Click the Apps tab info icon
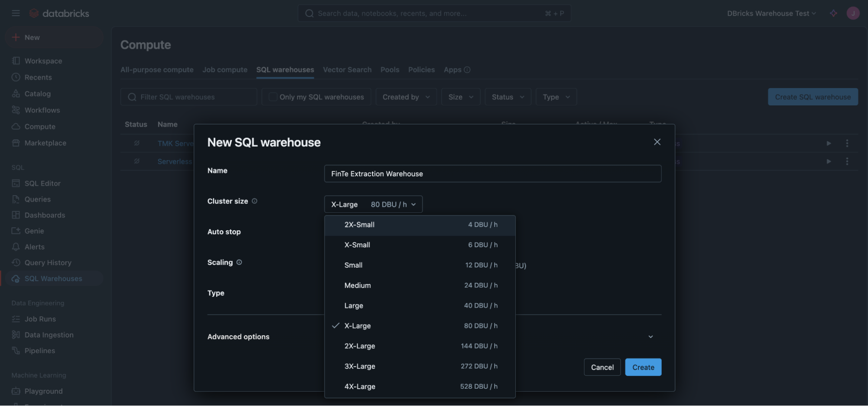868x406 pixels. [467, 69]
